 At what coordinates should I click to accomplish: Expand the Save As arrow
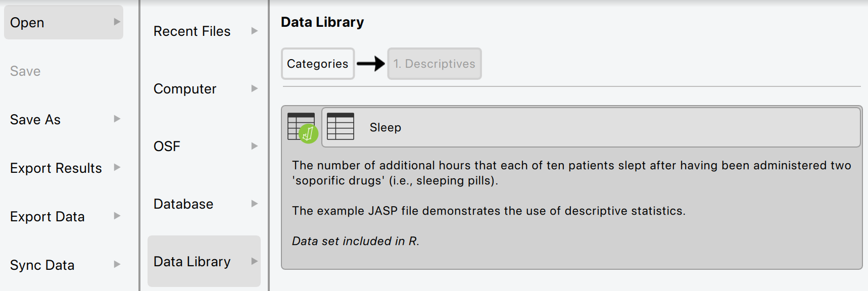[117, 119]
